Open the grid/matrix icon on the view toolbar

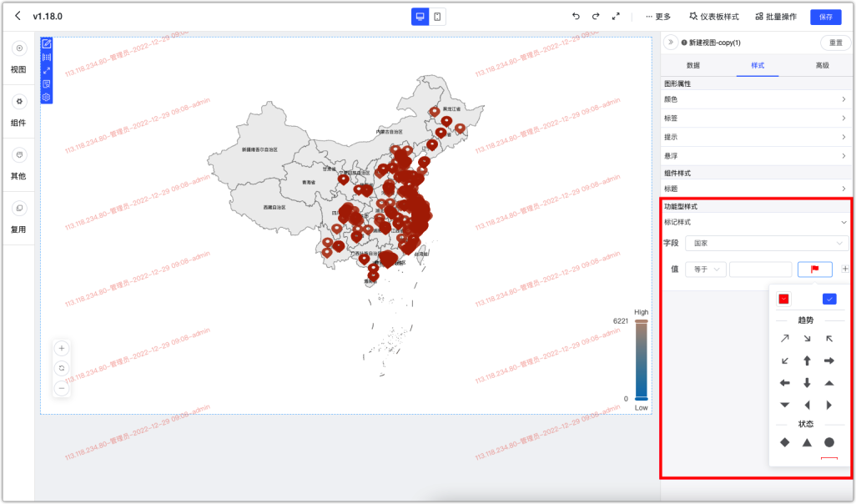(x=47, y=57)
